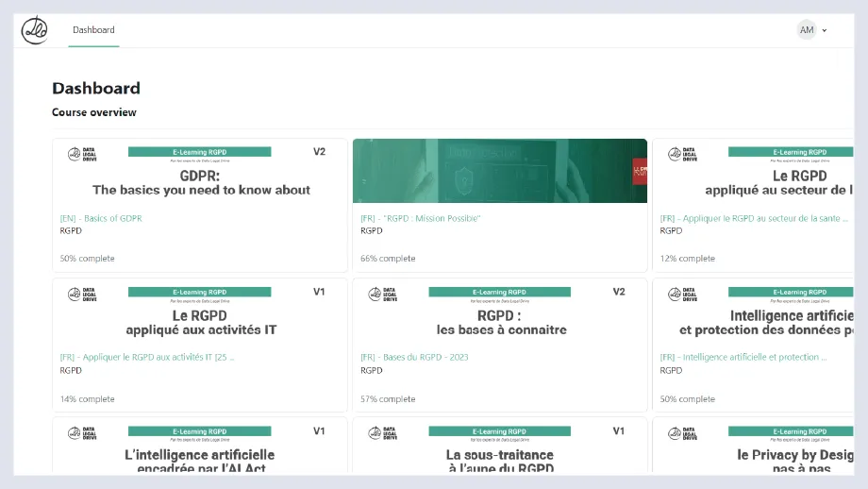Click the Dashboard page heading
Viewport: 868px width, 489px height.
coord(96,88)
